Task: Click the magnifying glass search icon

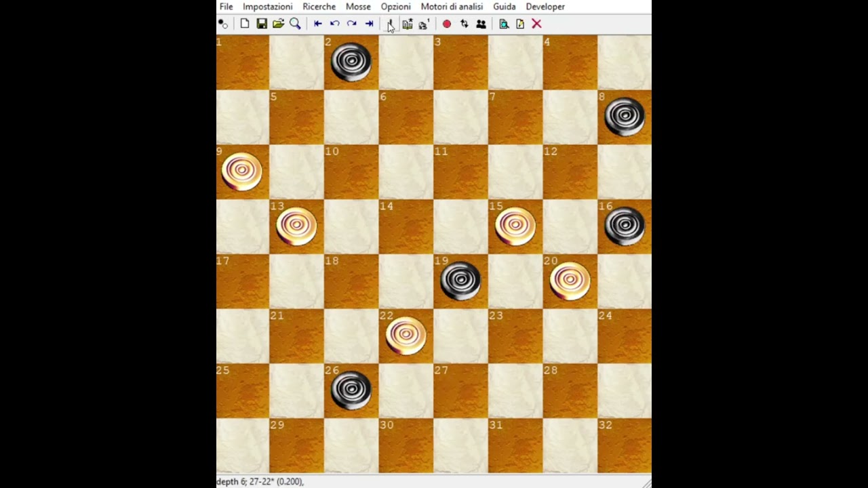Action: (295, 24)
